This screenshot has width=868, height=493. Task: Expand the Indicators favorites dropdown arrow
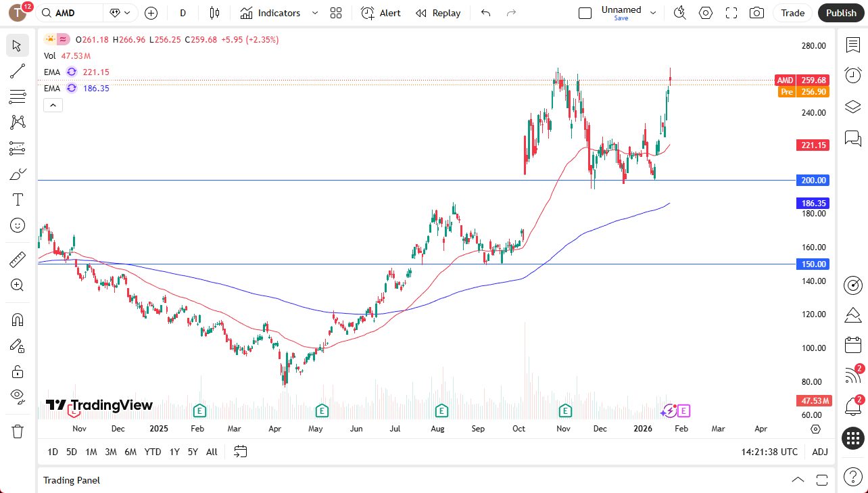coord(315,13)
